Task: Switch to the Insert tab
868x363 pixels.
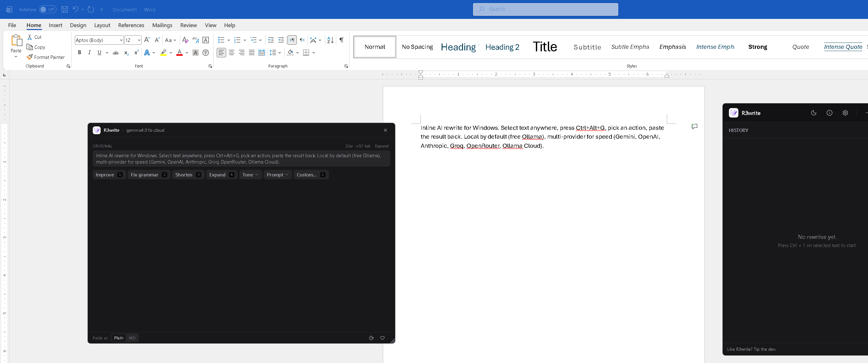Action: pos(56,25)
